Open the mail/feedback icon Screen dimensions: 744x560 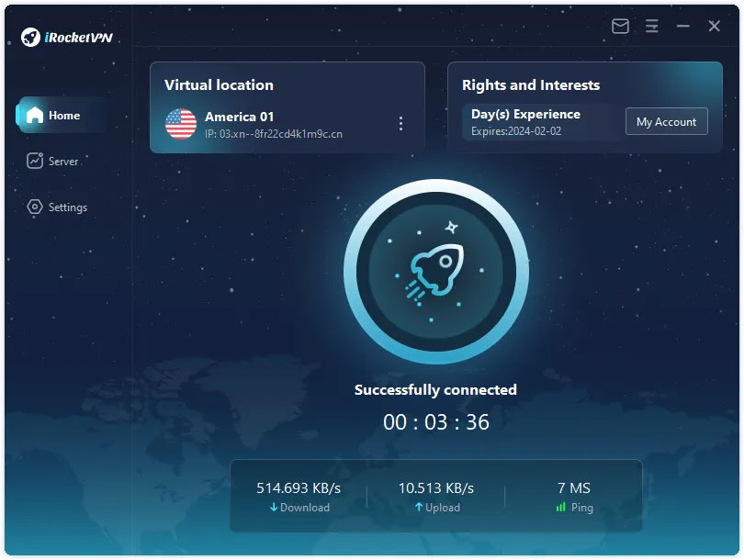point(620,27)
